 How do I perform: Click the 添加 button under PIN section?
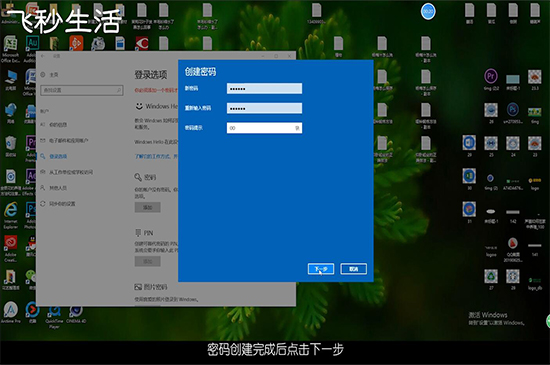point(147,261)
